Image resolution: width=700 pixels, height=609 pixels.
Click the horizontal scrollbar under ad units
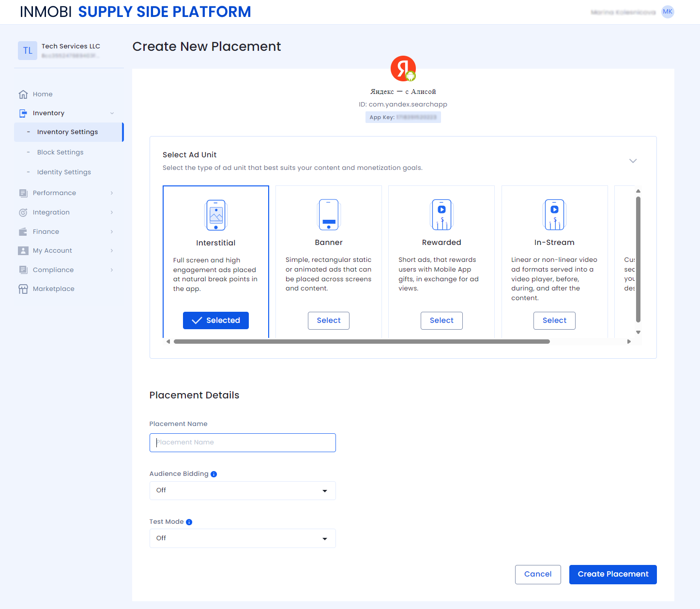pyautogui.click(x=362, y=342)
